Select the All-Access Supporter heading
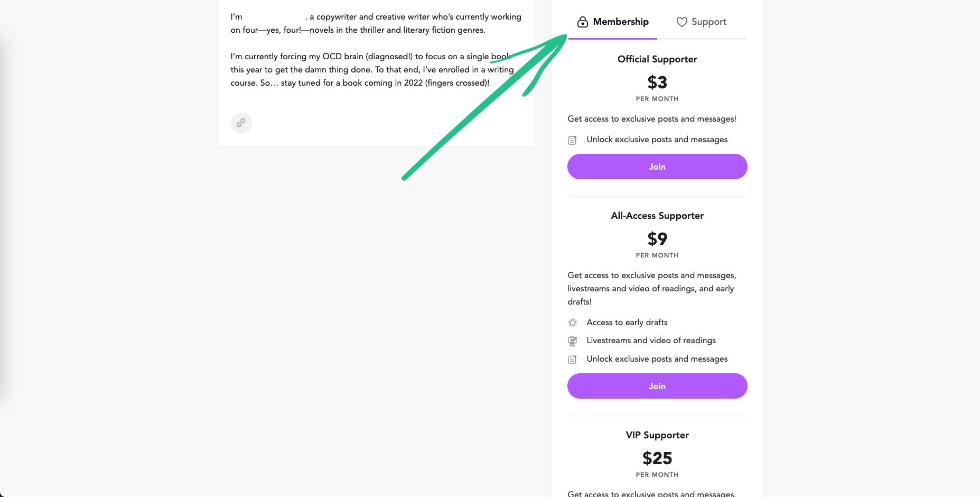Image resolution: width=980 pixels, height=497 pixels. pos(657,216)
